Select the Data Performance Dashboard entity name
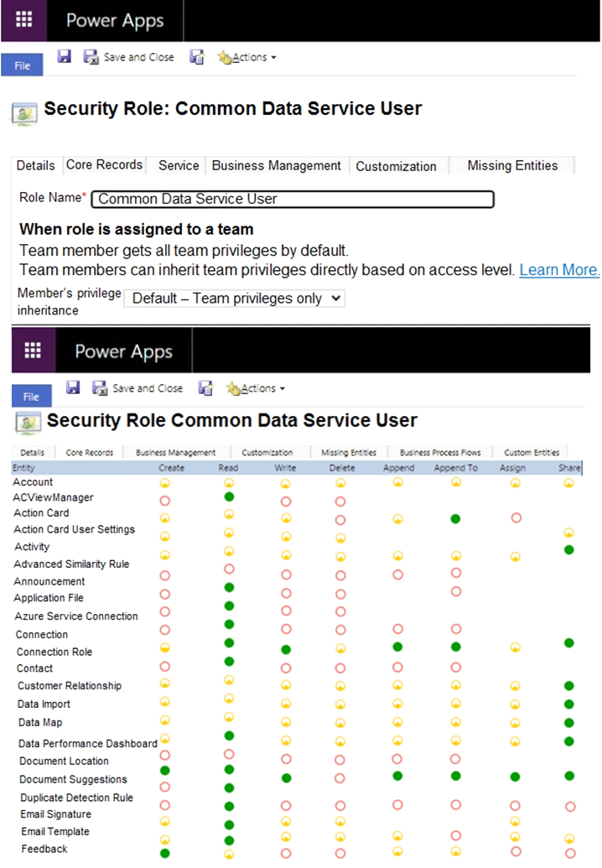Viewport: 602px width, 868px height. point(88,743)
